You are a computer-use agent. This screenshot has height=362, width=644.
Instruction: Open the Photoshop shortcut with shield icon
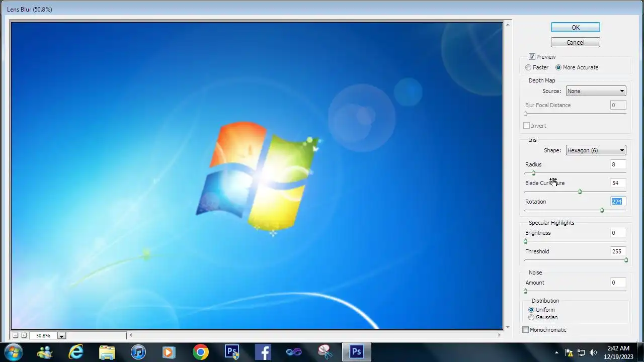(x=232, y=352)
